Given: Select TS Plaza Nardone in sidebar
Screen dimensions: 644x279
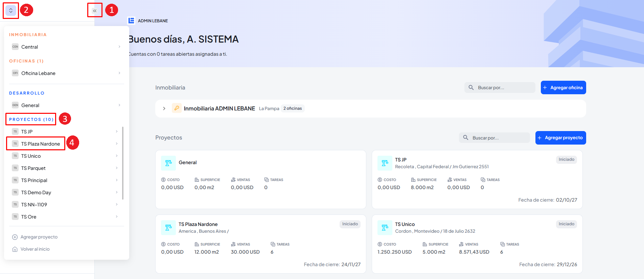Looking at the screenshot, I should (x=40, y=144).
